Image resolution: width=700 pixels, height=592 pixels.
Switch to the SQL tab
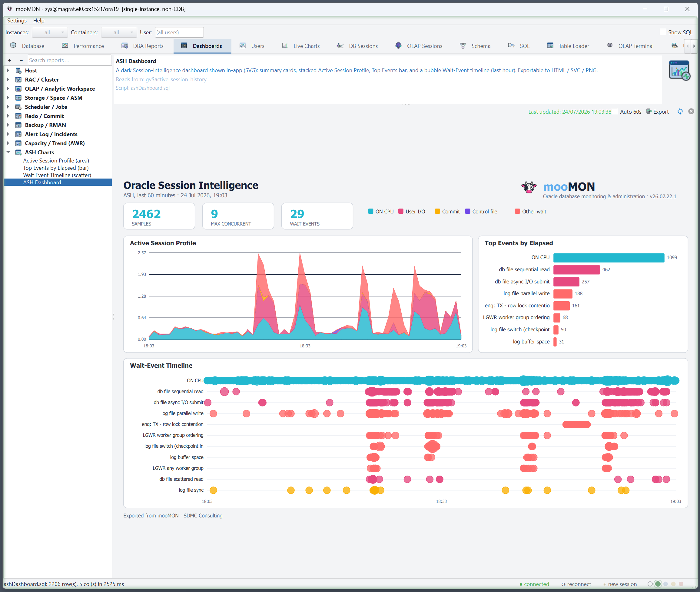point(519,46)
